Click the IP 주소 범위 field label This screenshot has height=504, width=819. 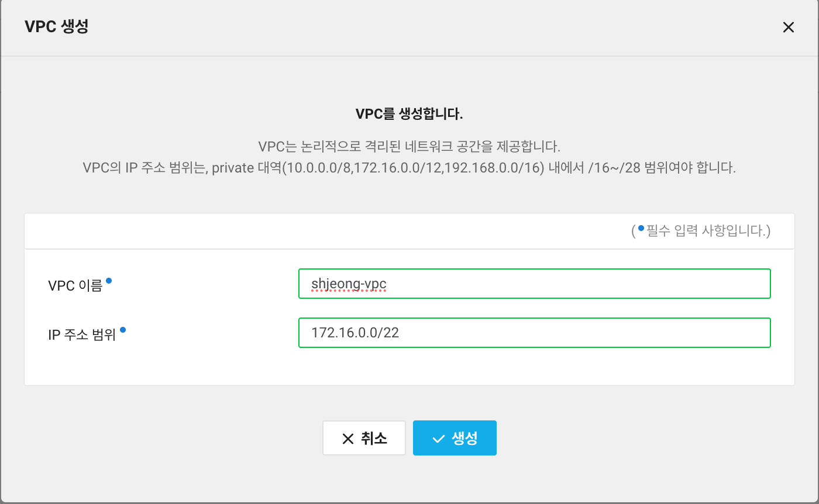click(82, 333)
